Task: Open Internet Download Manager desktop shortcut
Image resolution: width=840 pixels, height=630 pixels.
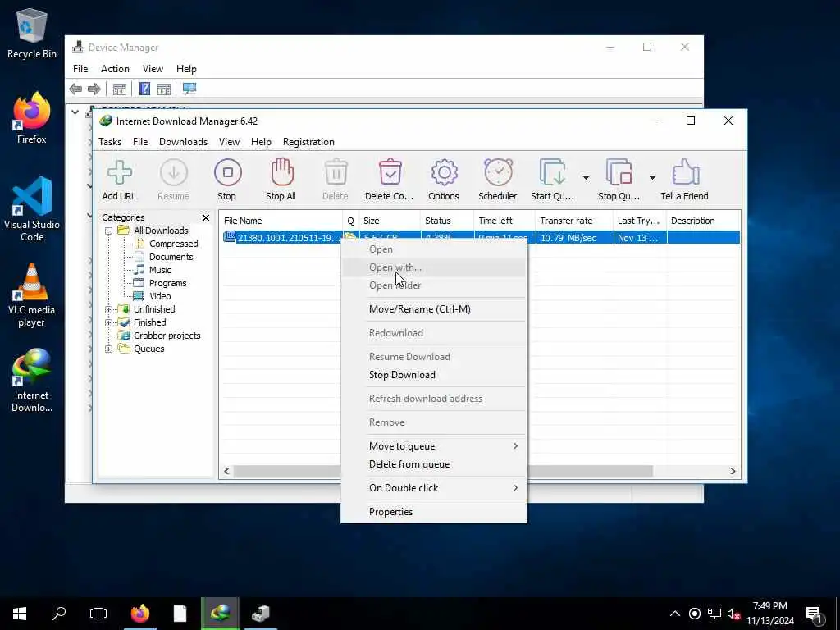Action: pos(32,381)
